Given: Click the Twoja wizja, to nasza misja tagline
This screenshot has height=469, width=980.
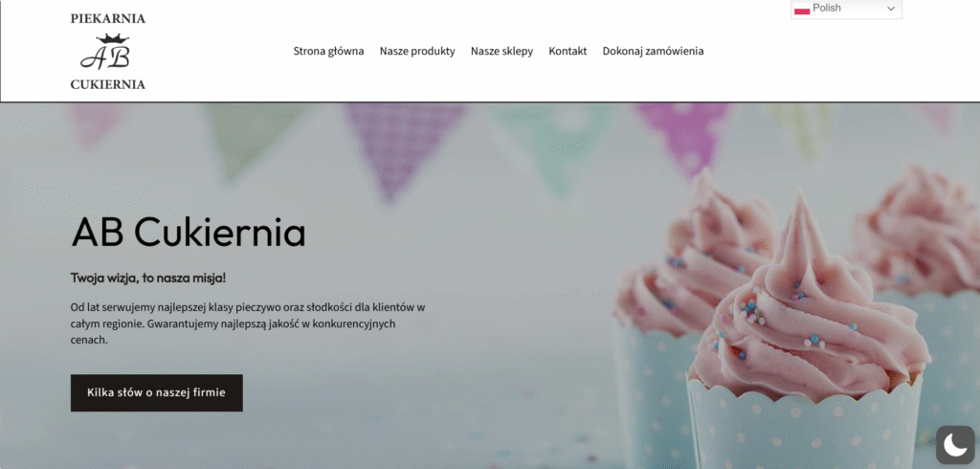Looking at the screenshot, I should point(148,278).
